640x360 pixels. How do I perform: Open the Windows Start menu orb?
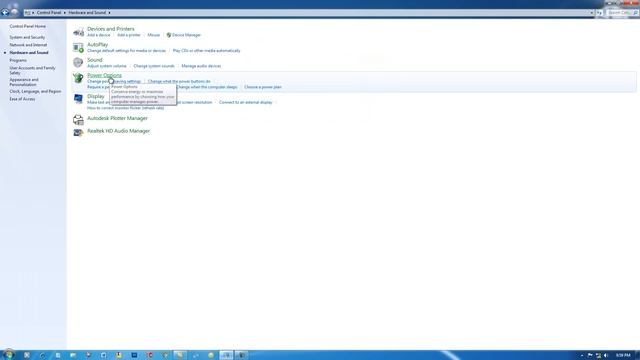9,355
